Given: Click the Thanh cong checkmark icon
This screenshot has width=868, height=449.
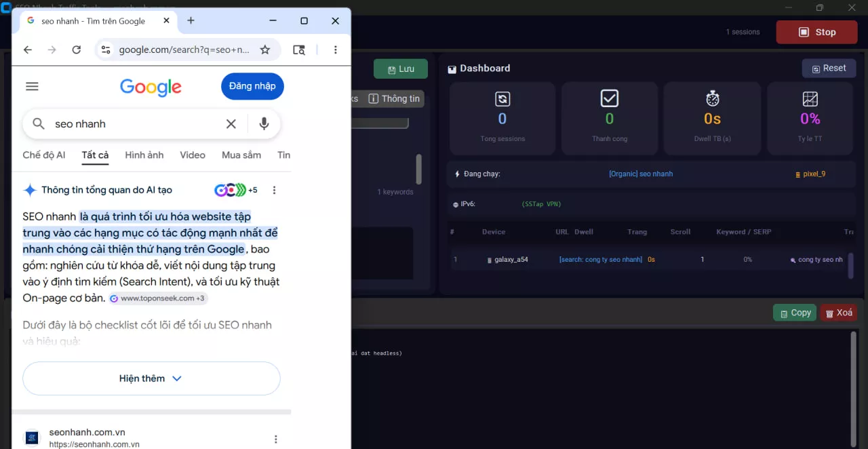Looking at the screenshot, I should [610, 99].
